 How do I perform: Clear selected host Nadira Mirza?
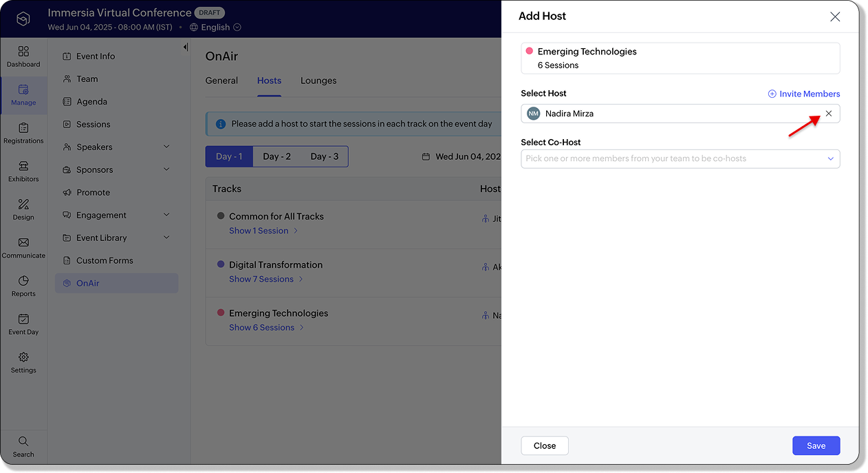coord(828,114)
